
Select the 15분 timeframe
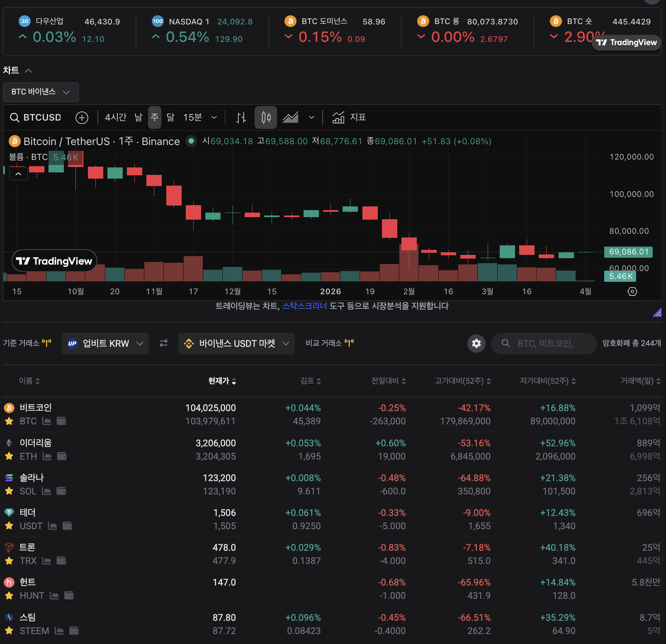click(x=192, y=118)
